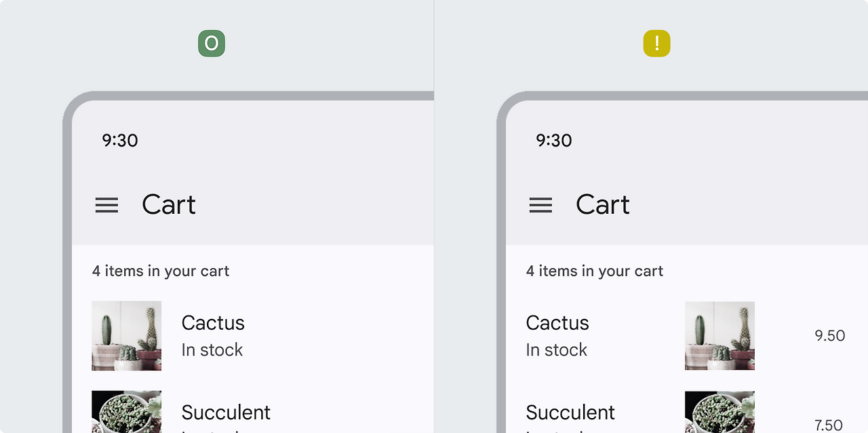Viewport: 868px width, 433px height.
Task: Click 'In stock' label in yellow-badge mockup
Action: [x=557, y=350]
